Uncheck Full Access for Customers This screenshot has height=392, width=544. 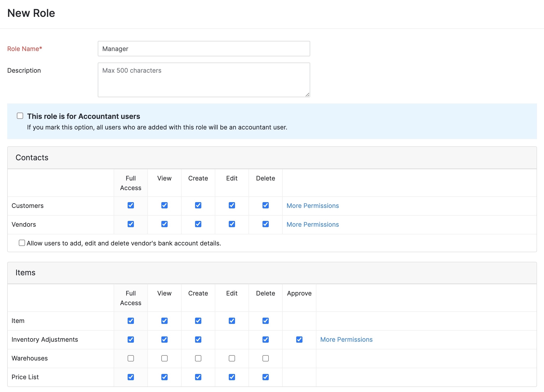click(131, 205)
